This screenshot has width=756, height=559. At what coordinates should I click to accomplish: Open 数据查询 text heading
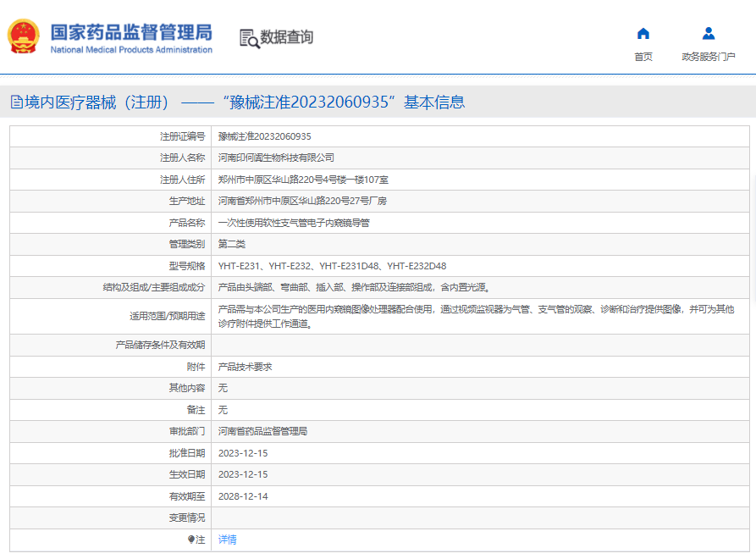(287, 36)
